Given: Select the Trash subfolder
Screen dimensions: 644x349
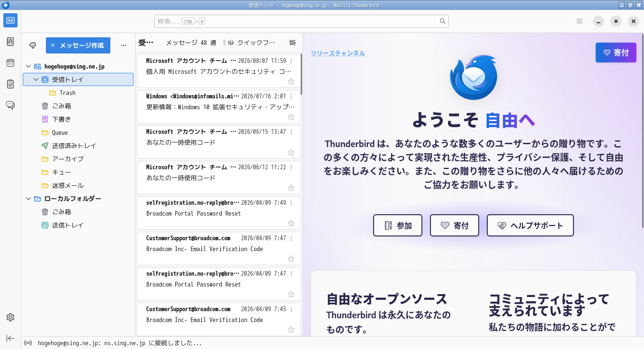Looking at the screenshot, I should pyautogui.click(x=78, y=93).
